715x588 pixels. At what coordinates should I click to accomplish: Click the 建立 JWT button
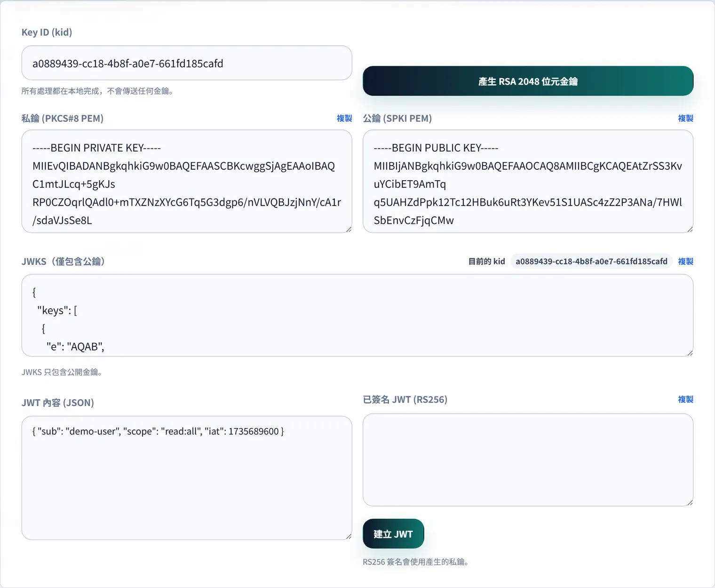(x=393, y=534)
